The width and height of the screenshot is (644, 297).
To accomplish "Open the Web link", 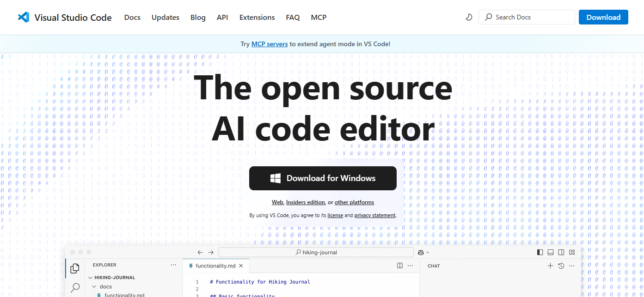I will (x=277, y=202).
